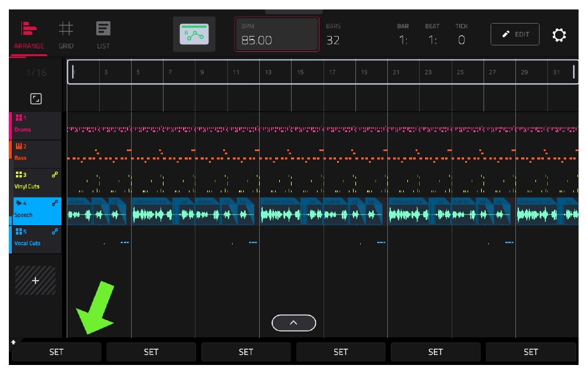Image resolution: width=588 pixels, height=375 pixels.
Task: Click the fourth SET button
Action: [x=341, y=352]
